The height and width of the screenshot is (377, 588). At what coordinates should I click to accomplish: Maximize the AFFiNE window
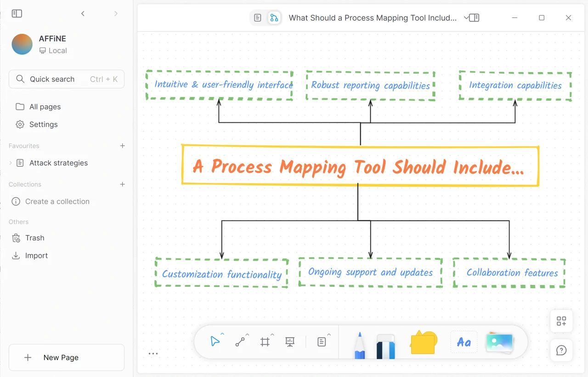pyautogui.click(x=542, y=18)
